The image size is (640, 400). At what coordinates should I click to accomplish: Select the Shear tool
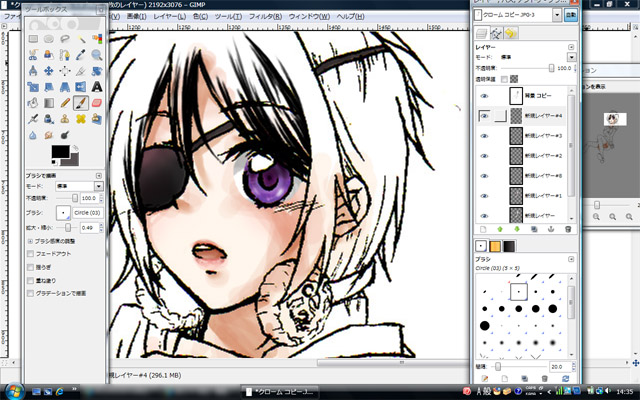[x=49, y=87]
